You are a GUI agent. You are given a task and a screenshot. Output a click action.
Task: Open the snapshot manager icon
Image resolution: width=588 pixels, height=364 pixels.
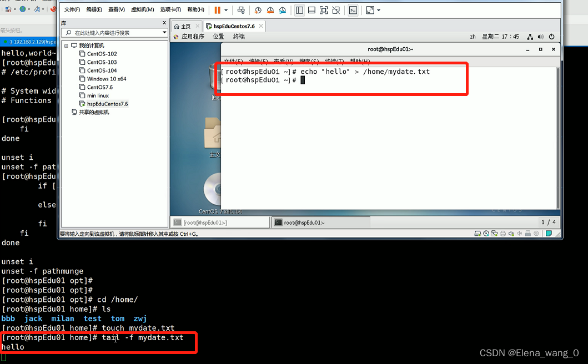coord(283,10)
